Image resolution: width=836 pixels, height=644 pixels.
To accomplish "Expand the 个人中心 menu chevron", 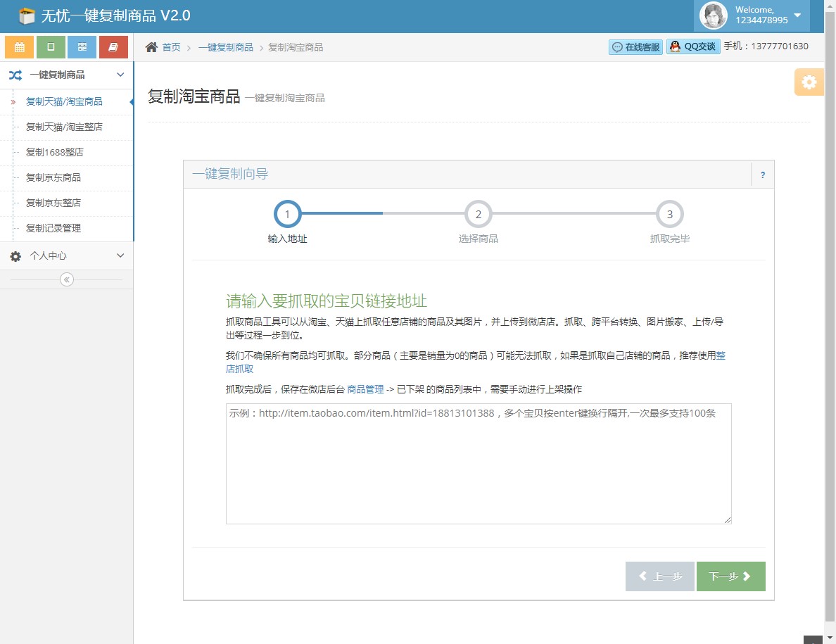I will [120, 255].
